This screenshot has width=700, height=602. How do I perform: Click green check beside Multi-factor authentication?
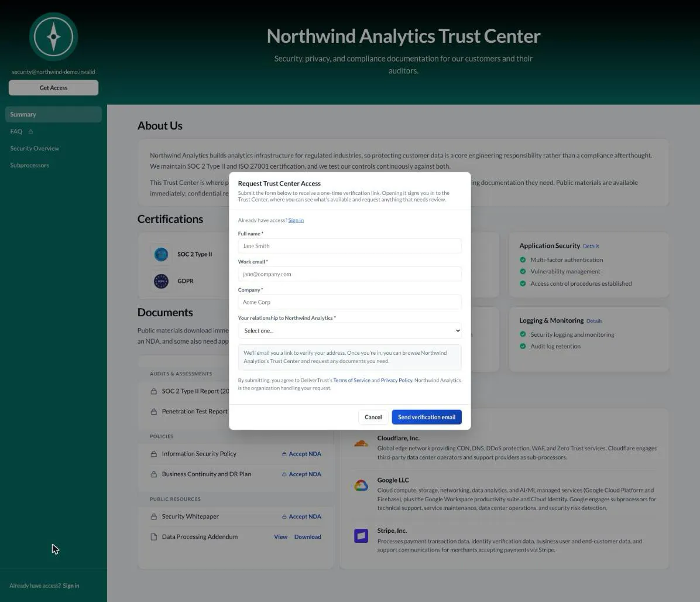[523, 259]
